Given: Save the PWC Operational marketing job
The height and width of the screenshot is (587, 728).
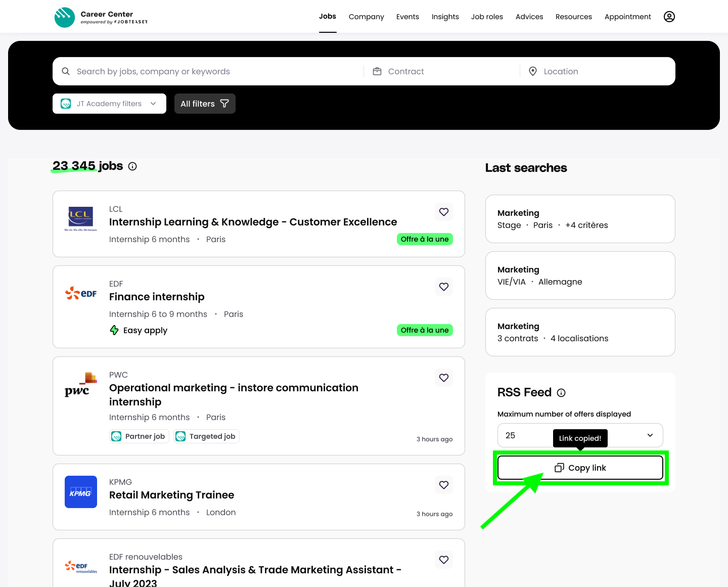Looking at the screenshot, I should click(x=444, y=378).
